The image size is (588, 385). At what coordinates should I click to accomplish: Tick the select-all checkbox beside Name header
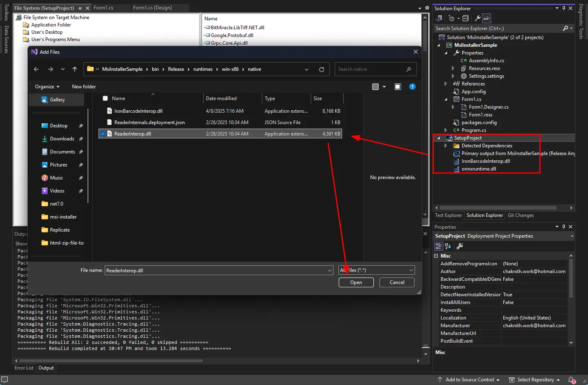point(105,98)
